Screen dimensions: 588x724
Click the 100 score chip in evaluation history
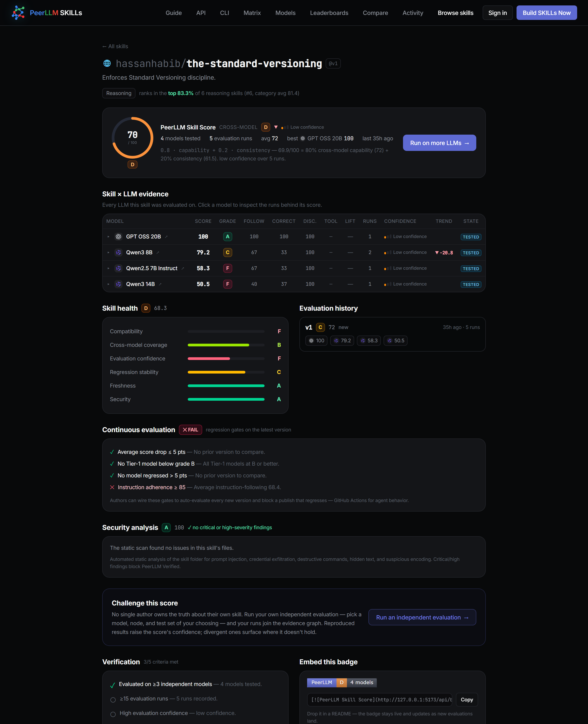(x=316, y=341)
